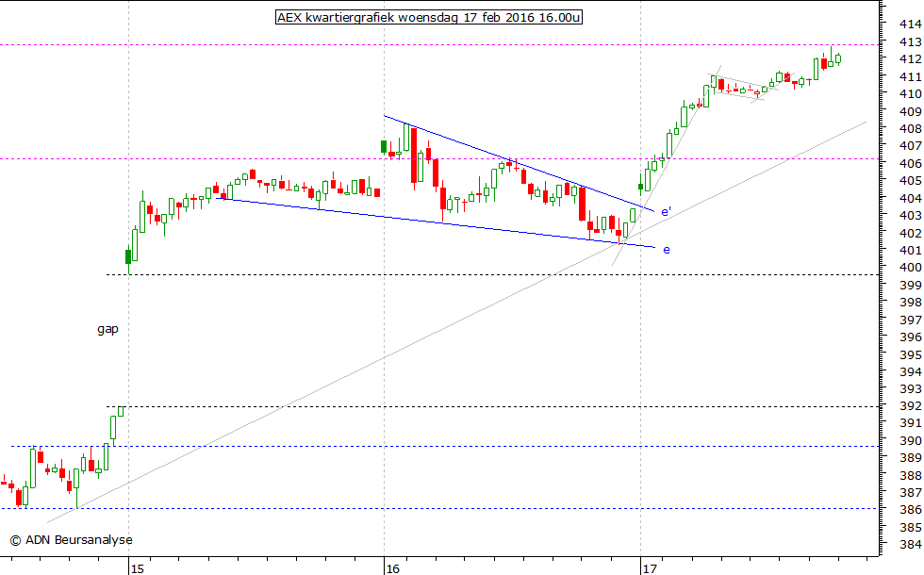Click price label 410 on the axis
Screen dimensions: 924x575
coord(911,93)
